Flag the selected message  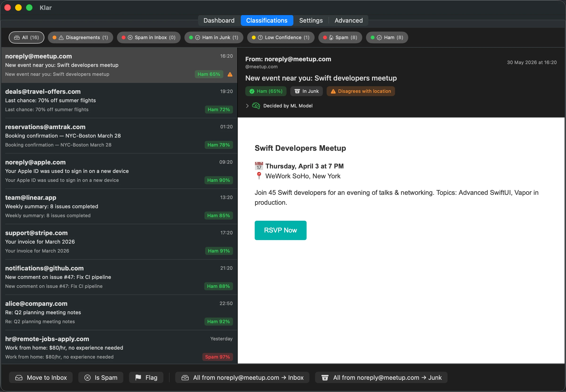146,377
